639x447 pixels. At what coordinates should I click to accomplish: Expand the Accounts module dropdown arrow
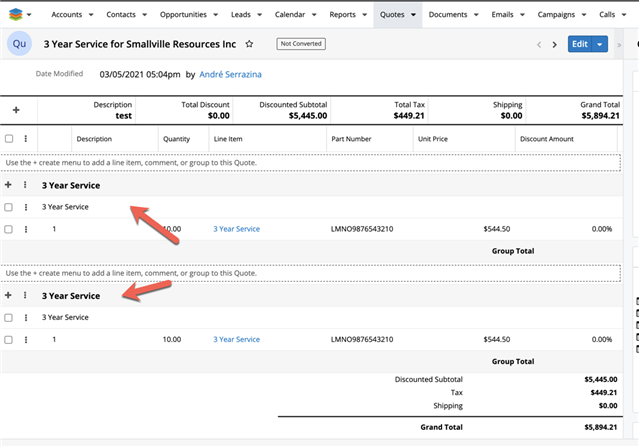pos(91,16)
